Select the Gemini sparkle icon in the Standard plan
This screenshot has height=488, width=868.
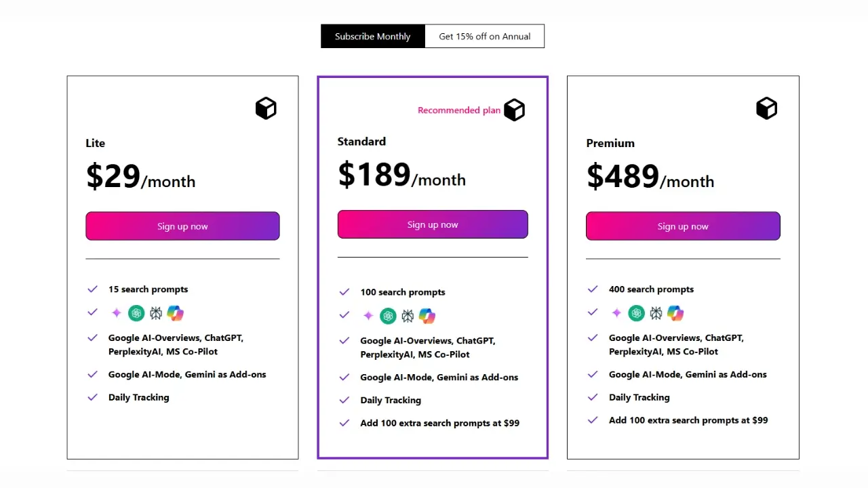(368, 315)
